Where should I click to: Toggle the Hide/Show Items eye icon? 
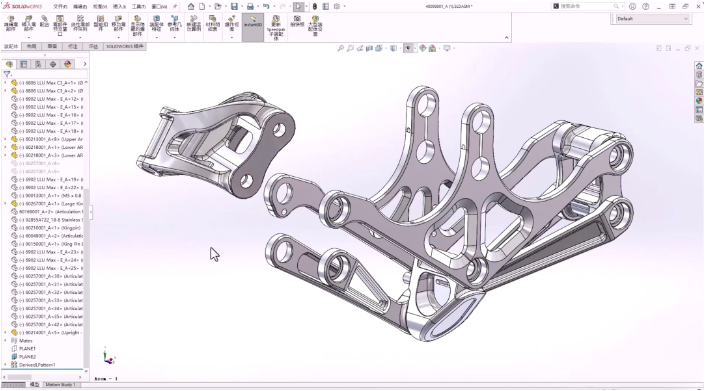408,48
